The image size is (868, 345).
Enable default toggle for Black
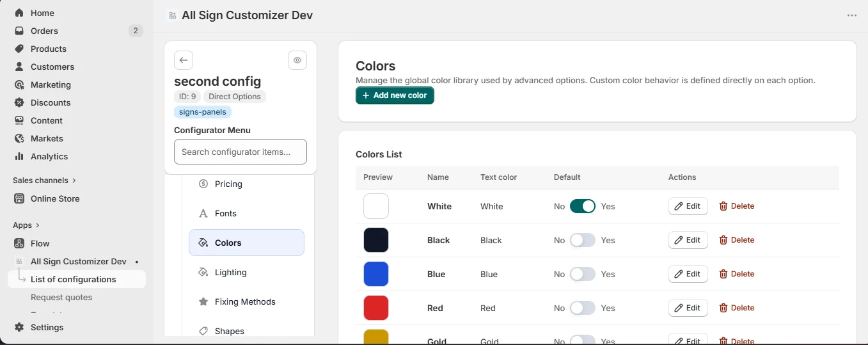[x=583, y=240]
